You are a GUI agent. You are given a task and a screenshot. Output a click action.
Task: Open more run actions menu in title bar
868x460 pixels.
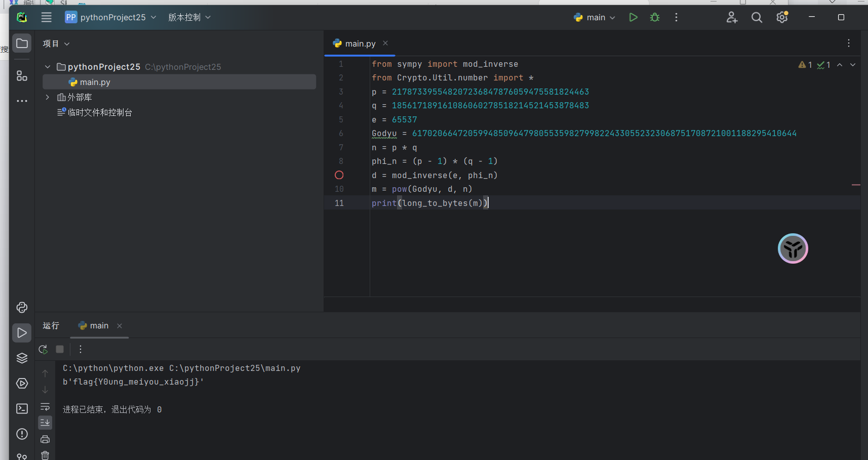676,17
